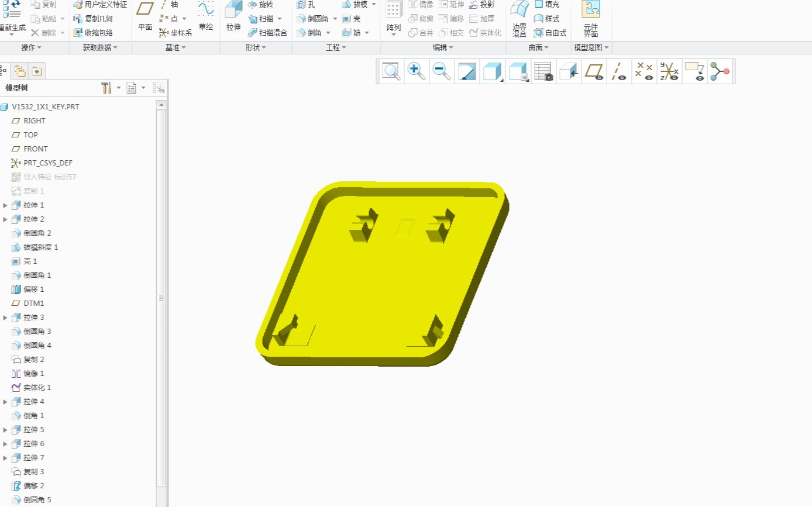The width and height of the screenshot is (812, 507).
Task: Select the 平面 (Plane) datum tool
Action: 144,18
